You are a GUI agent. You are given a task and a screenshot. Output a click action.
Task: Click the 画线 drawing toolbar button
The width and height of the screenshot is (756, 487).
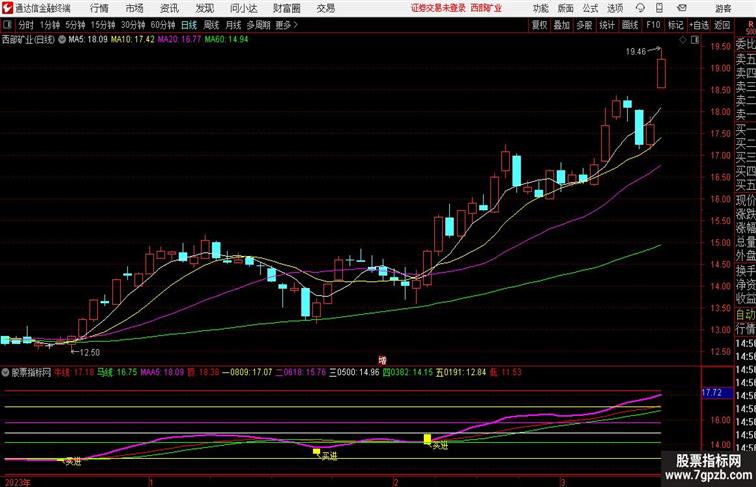630,25
